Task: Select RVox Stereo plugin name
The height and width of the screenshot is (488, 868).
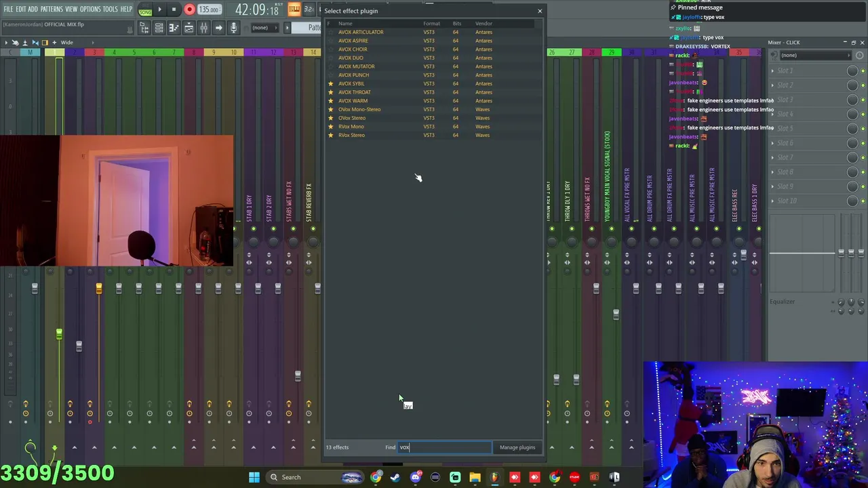Action: (351, 135)
